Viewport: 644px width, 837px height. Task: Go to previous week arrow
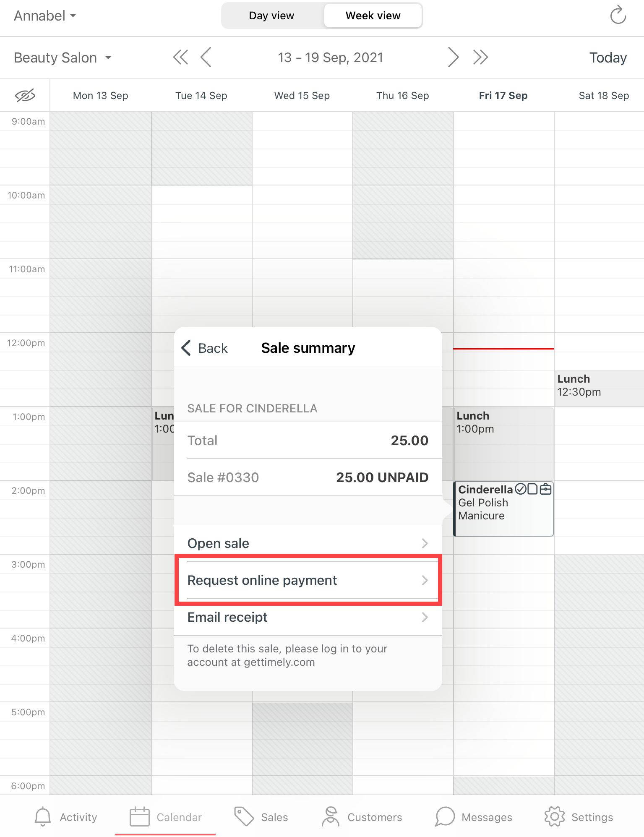point(206,57)
